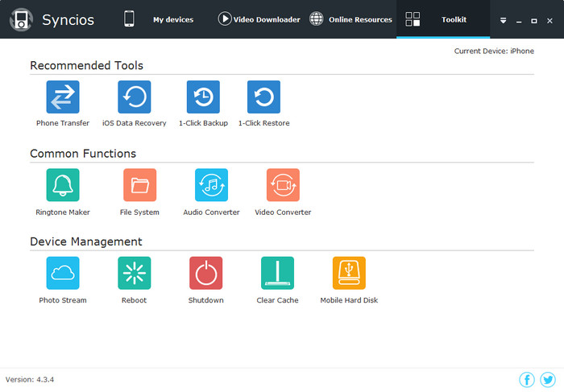Screen dimensions: 564x392
Task: Click the red Shutdown power icon
Action: pyautogui.click(x=205, y=273)
